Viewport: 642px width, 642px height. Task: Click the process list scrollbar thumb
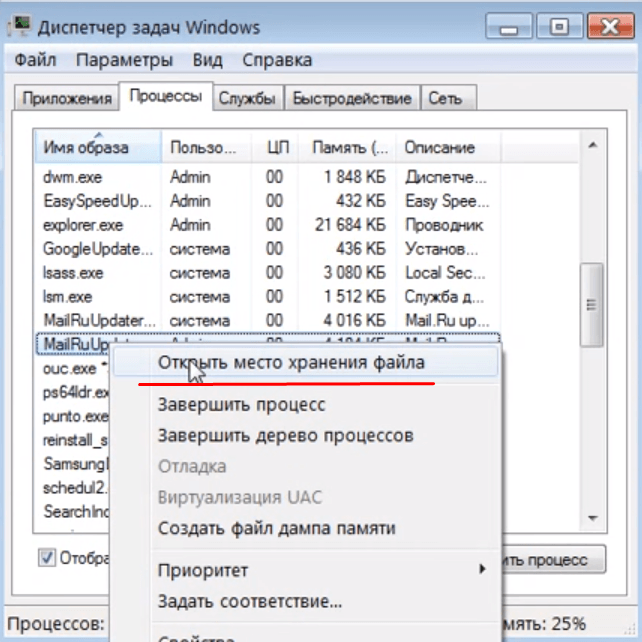coord(592,305)
